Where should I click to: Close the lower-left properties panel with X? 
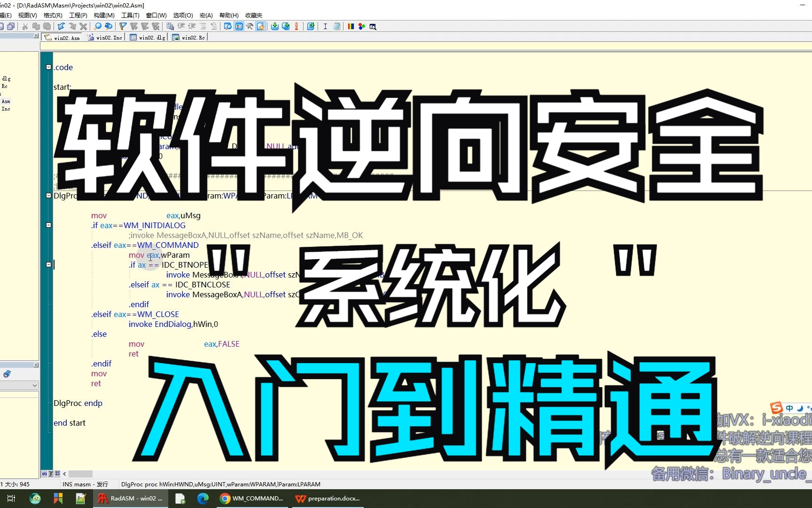point(36,365)
